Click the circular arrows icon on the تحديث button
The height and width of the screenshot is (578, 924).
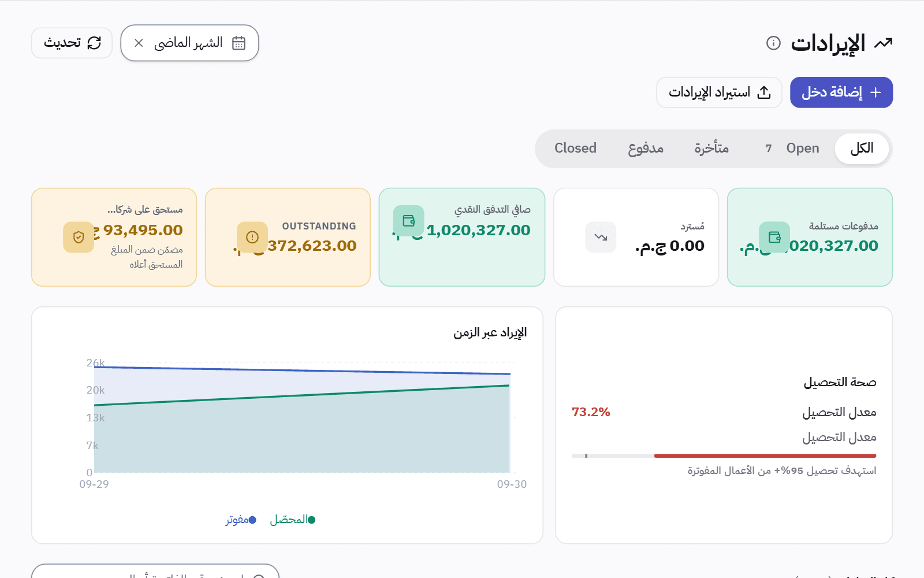(x=94, y=43)
